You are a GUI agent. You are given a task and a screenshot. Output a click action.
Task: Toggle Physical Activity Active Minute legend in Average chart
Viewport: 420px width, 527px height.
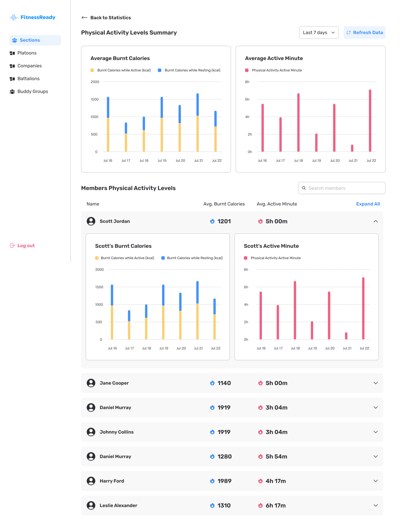[273, 70]
